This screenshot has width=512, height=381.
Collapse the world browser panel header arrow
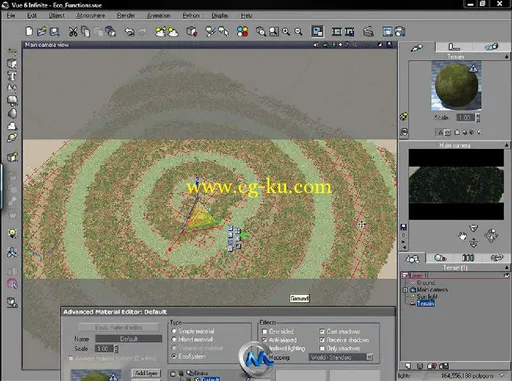point(507,268)
